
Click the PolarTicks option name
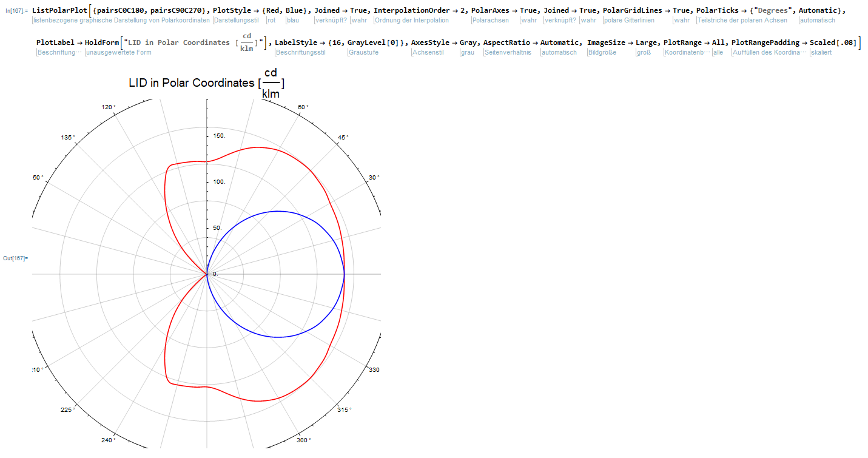[x=716, y=11]
